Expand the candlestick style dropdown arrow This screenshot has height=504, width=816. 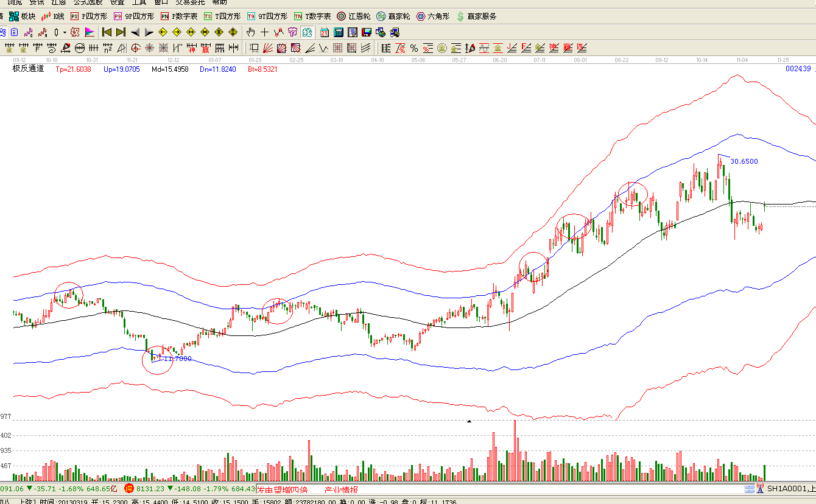coord(65,32)
